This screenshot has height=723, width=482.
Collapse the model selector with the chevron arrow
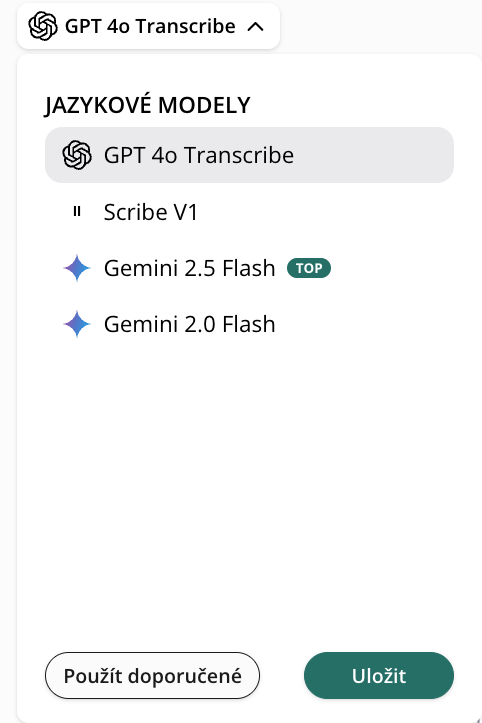256,27
